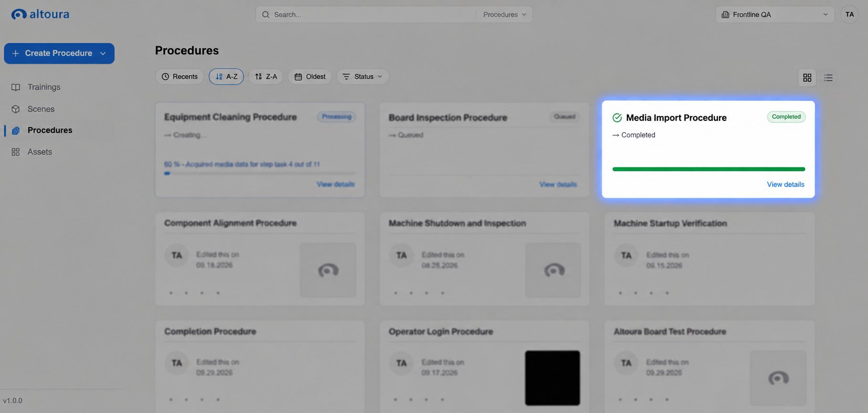
Task: Click the thumbnail on Component Alignment Procedure
Action: coord(328,270)
